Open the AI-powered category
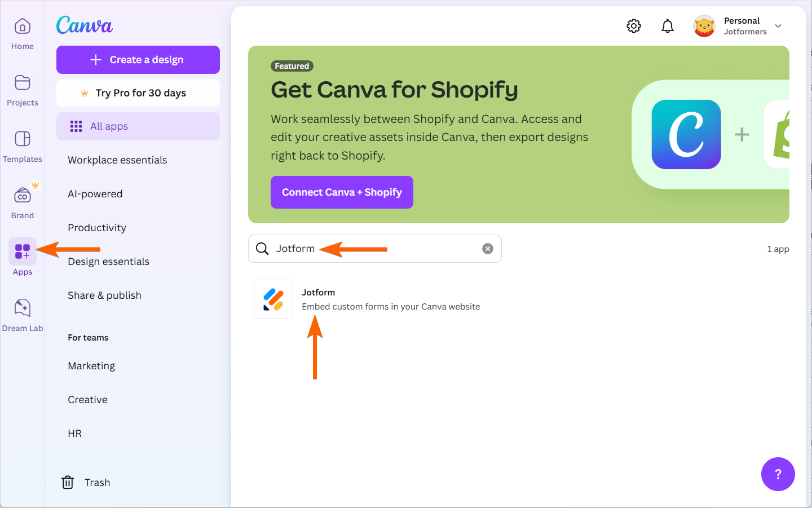 [x=95, y=194]
